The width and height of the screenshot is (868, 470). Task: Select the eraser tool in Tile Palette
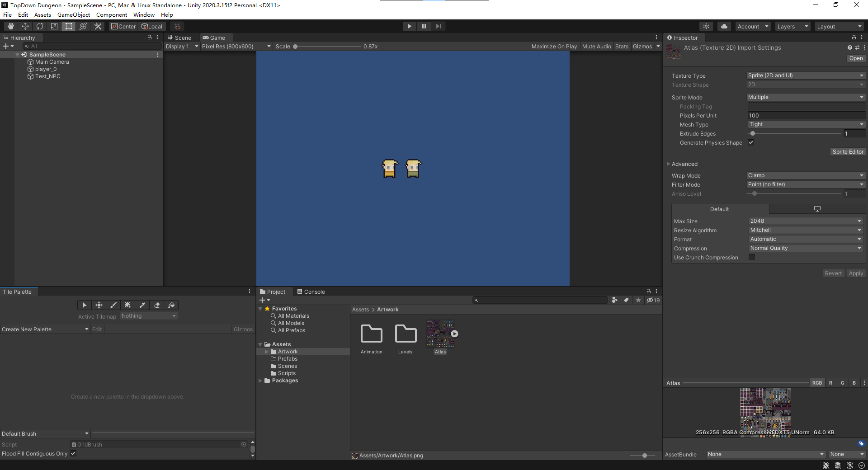pyautogui.click(x=157, y=305)
